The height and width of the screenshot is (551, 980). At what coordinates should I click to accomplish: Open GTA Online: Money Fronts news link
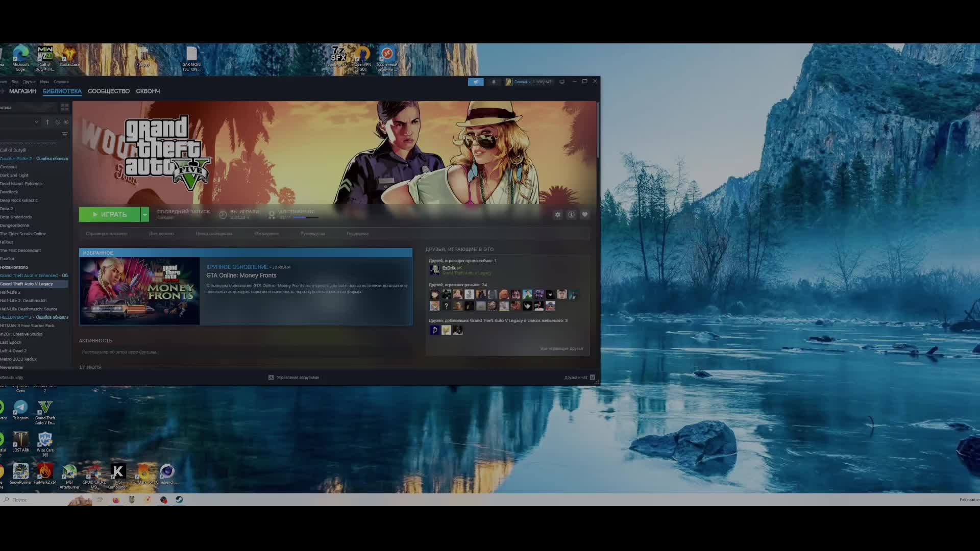click(x=241, y=275)
